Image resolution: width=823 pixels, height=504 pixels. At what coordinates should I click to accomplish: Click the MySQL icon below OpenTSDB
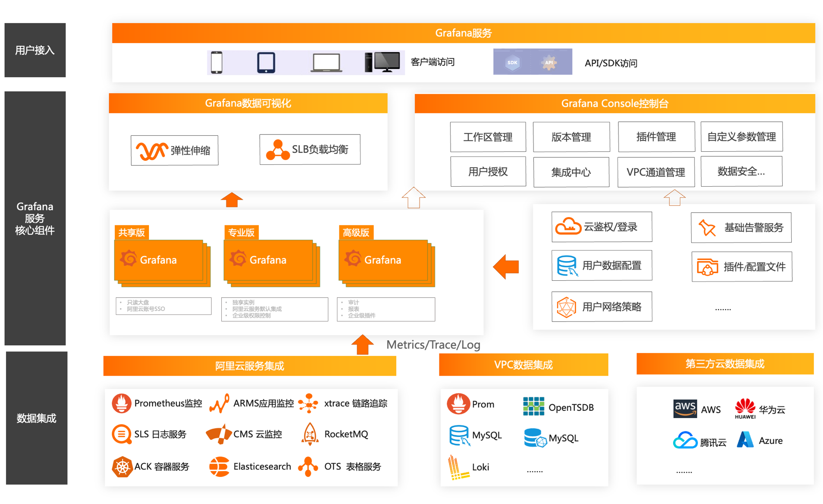click(535, 438)
